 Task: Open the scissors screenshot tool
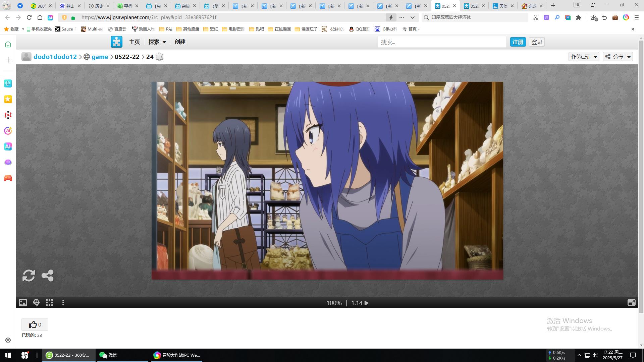536,17
